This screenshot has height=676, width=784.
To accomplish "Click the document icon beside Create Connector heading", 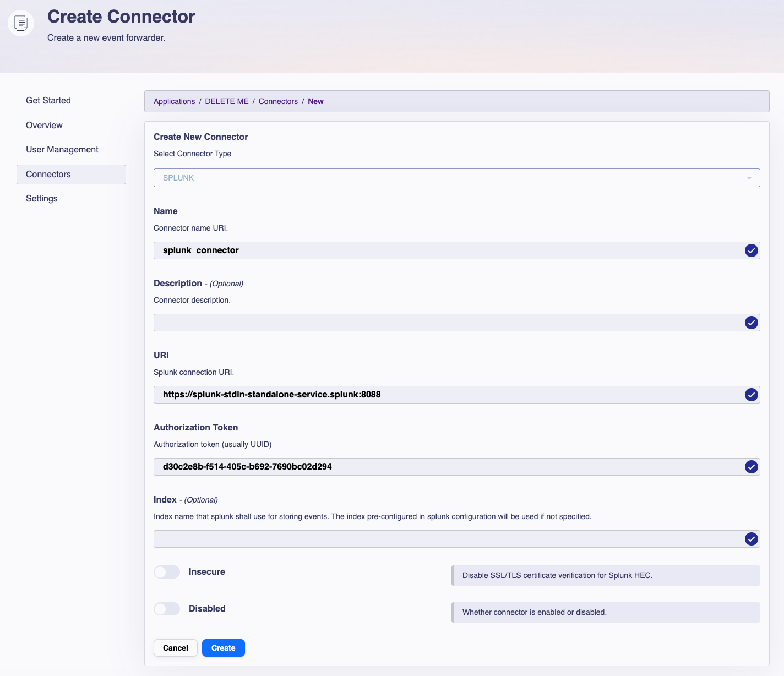I will coord(20,23).
